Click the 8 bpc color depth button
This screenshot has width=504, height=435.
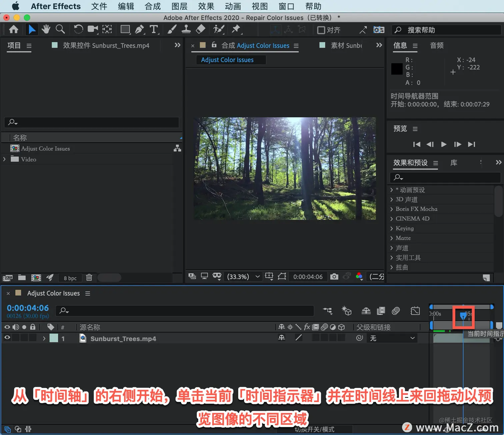pyautogui.click(x=70, y=278)
